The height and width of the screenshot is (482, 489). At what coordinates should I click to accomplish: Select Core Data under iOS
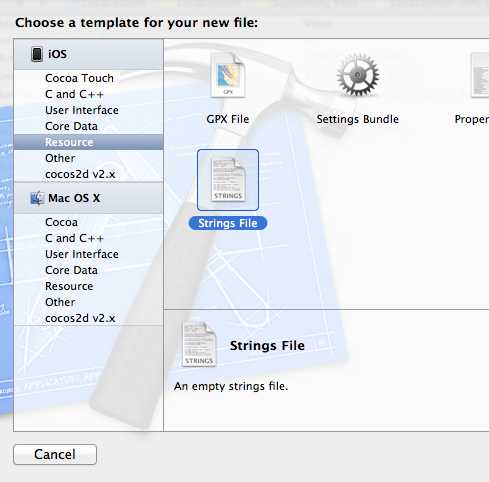coord(89,126)
